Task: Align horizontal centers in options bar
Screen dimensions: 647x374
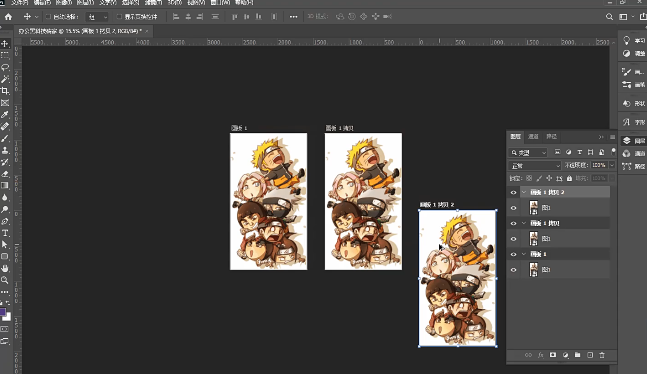Action: click(x=188, y=17)
